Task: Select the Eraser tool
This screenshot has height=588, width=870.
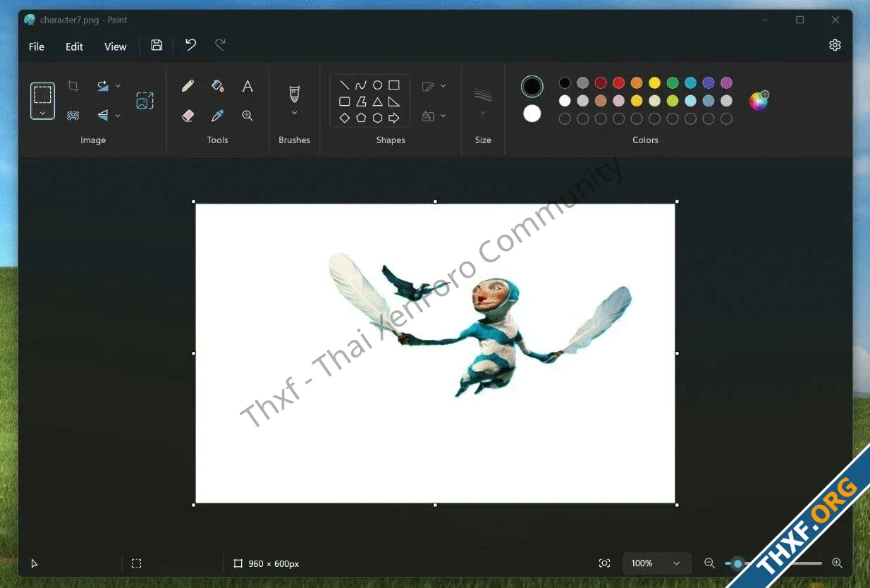Action: (188, 116)
